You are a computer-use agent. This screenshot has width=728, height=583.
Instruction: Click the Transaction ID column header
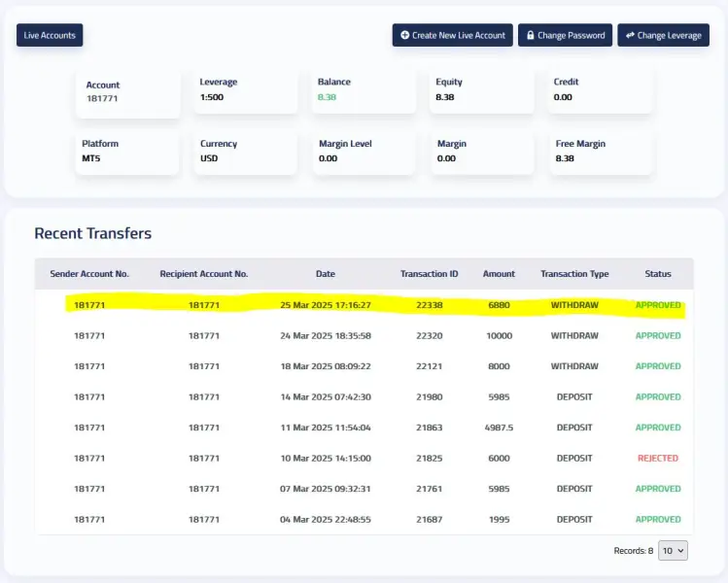click(429, 274)
